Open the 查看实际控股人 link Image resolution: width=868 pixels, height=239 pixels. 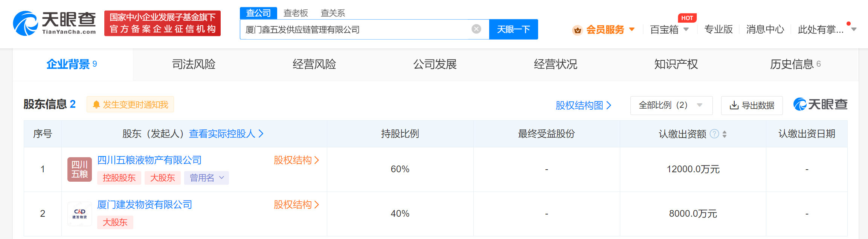coord(226,134)
